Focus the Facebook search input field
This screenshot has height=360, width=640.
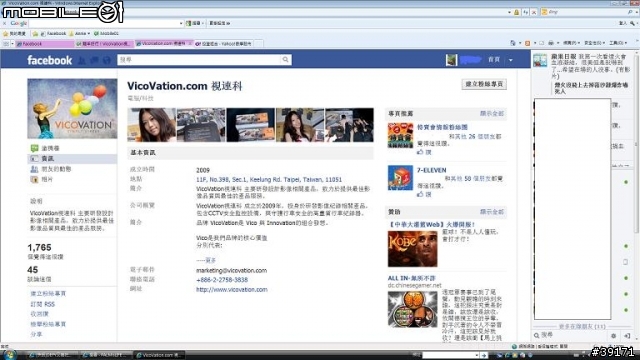199,60
